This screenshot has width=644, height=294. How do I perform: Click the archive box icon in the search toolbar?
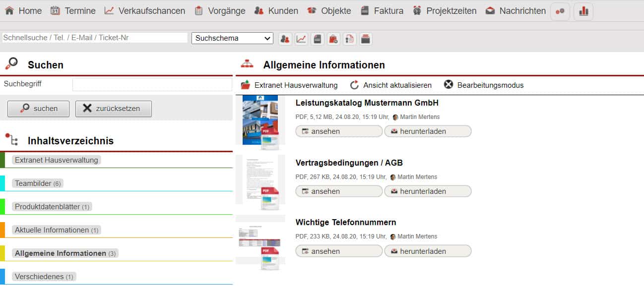[x=366, y=39]
